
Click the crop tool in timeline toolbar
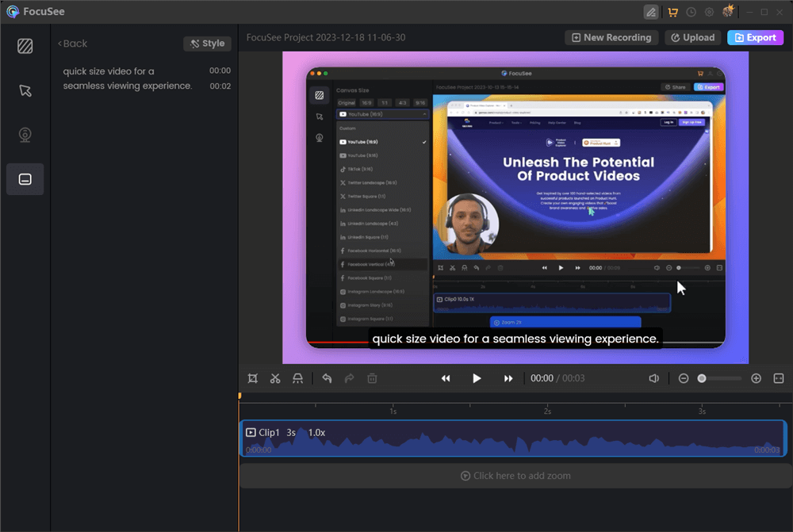pyautogui.click(x=253, y=378)
